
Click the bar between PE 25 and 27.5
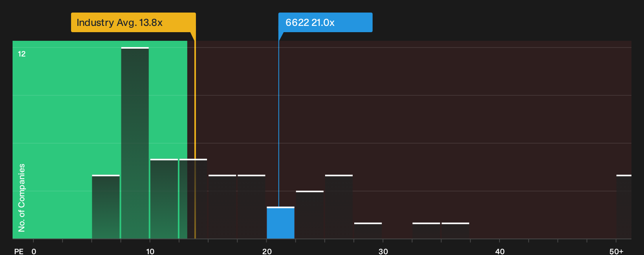tap(339, 207)
